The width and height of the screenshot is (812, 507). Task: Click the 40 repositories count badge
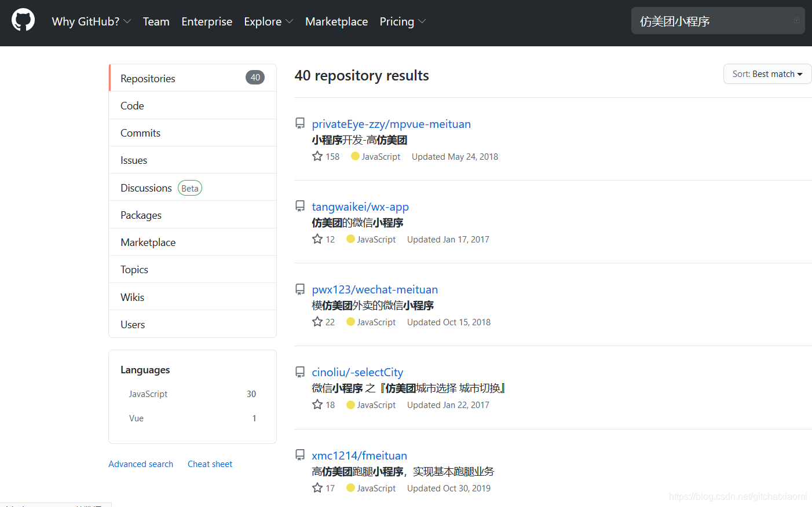[255, 78]
